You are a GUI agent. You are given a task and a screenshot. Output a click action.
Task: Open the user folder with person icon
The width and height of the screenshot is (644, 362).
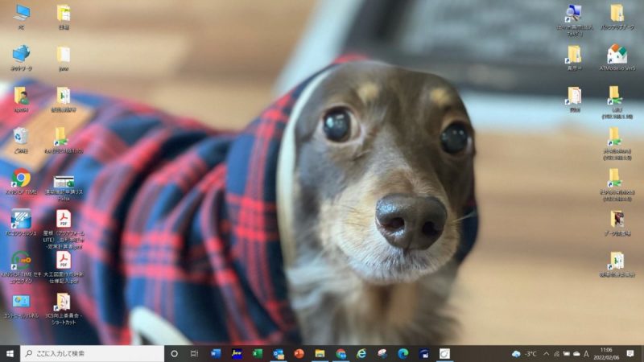tap(21, 98)
